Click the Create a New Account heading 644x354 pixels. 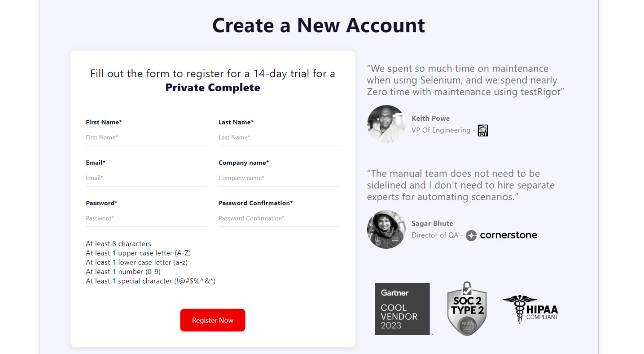tap(319, 26)
